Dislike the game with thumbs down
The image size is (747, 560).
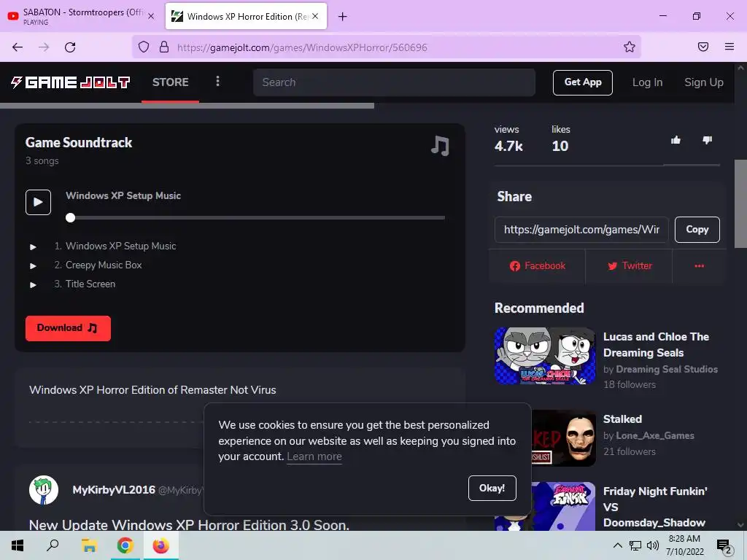pyautogui.click(x=707, y=139)
